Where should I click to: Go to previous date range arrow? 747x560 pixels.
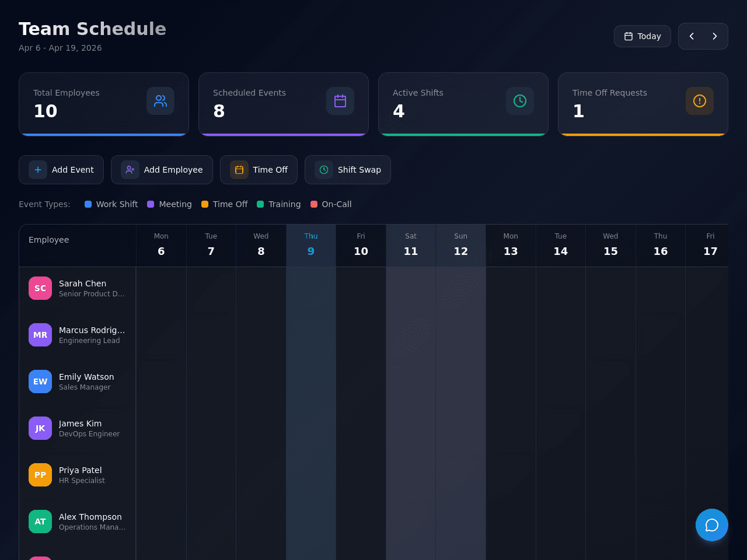692,36
